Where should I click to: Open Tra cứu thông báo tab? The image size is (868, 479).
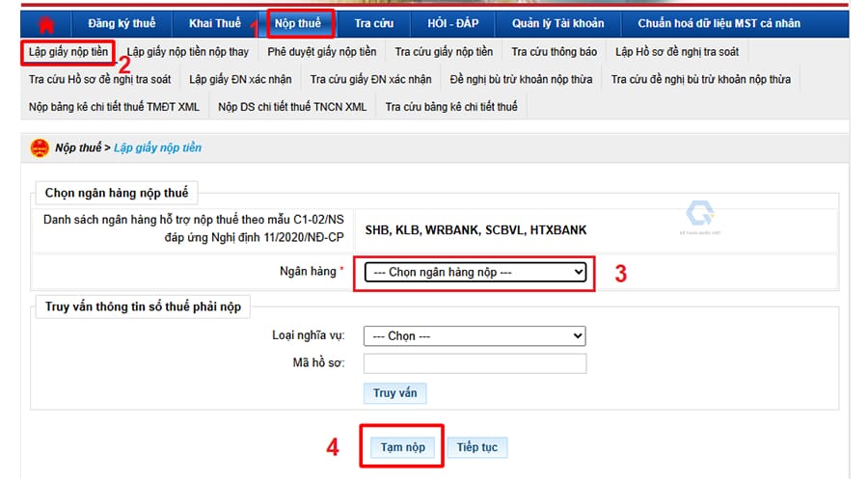tap(554, 51)
